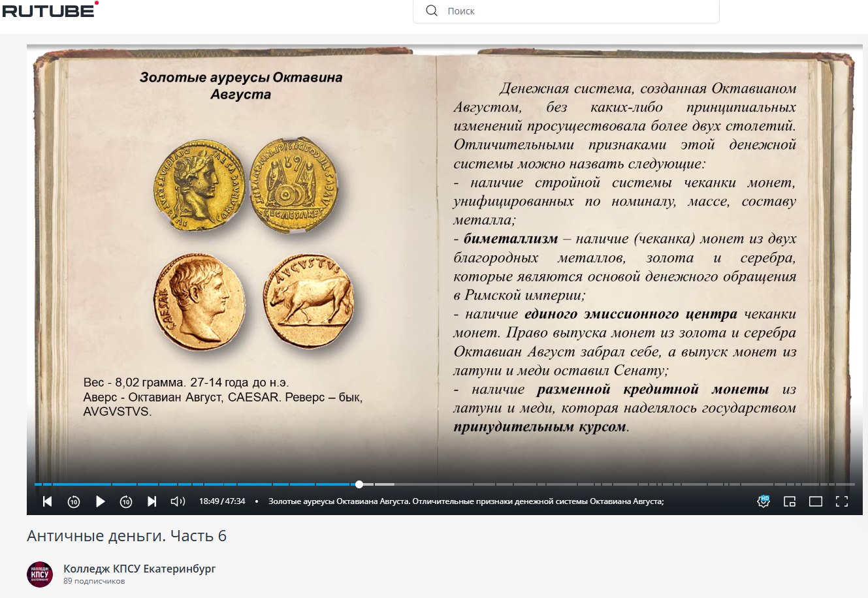Image resolution: width=868 pixels, height=598 pixels.
Task: Click the RUTUBE logo
Action: click(50, 10)
